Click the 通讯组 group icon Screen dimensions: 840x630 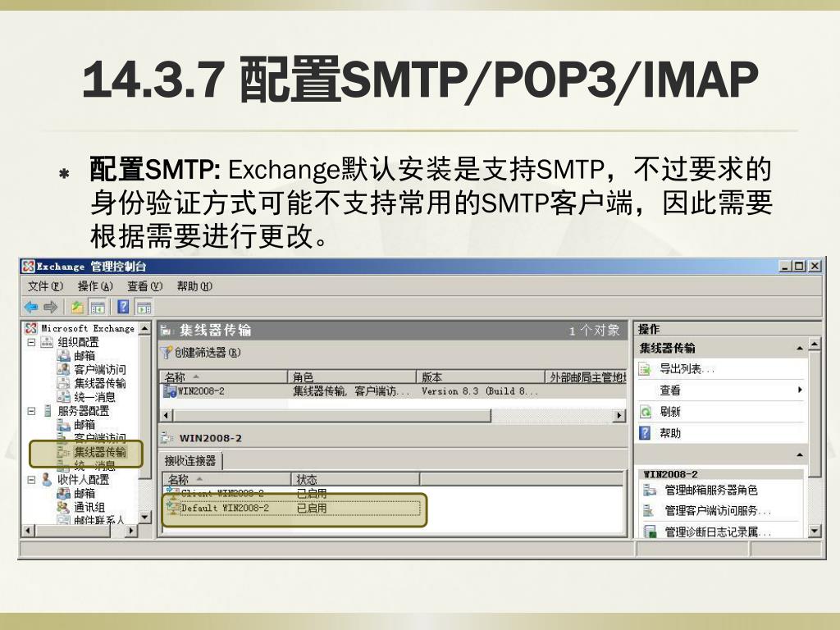(63, 507)
